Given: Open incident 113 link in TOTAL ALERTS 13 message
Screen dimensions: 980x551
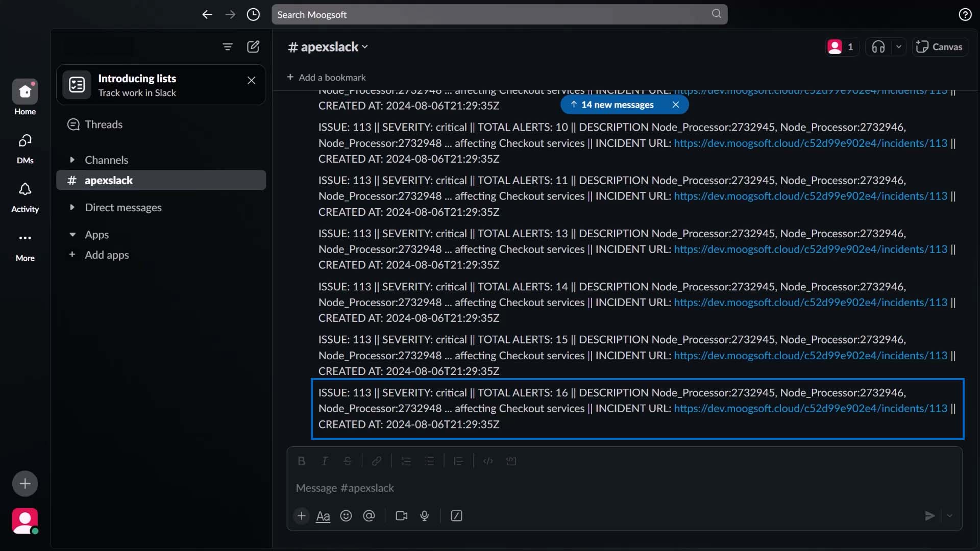Looking at the screenshot, I should coord(810,249).
